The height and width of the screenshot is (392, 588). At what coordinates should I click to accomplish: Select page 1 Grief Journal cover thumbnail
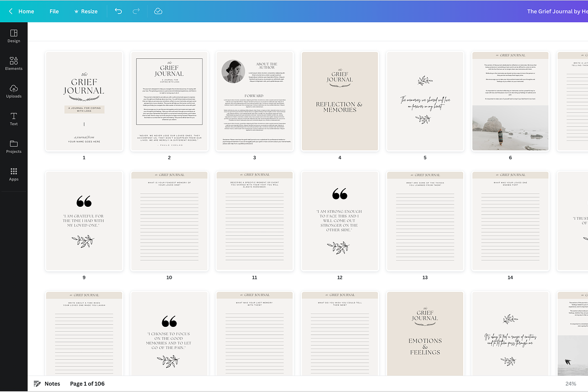point(84,101)
